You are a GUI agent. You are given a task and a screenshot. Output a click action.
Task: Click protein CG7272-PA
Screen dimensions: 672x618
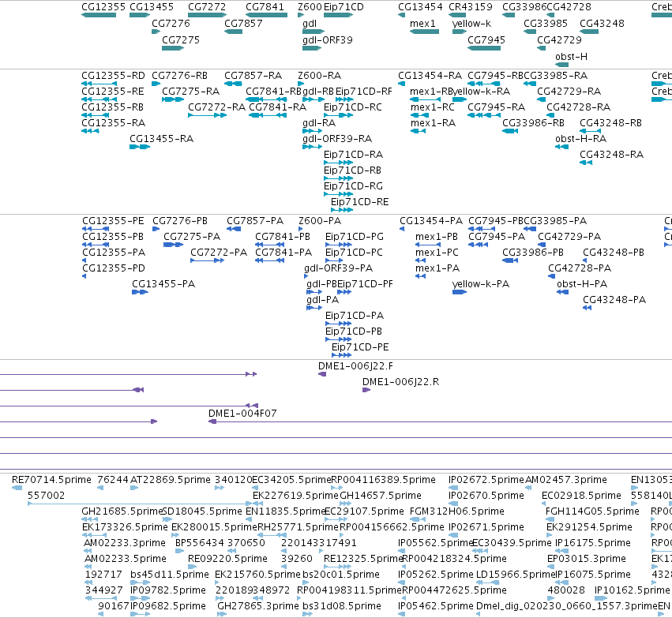point(219,253)
